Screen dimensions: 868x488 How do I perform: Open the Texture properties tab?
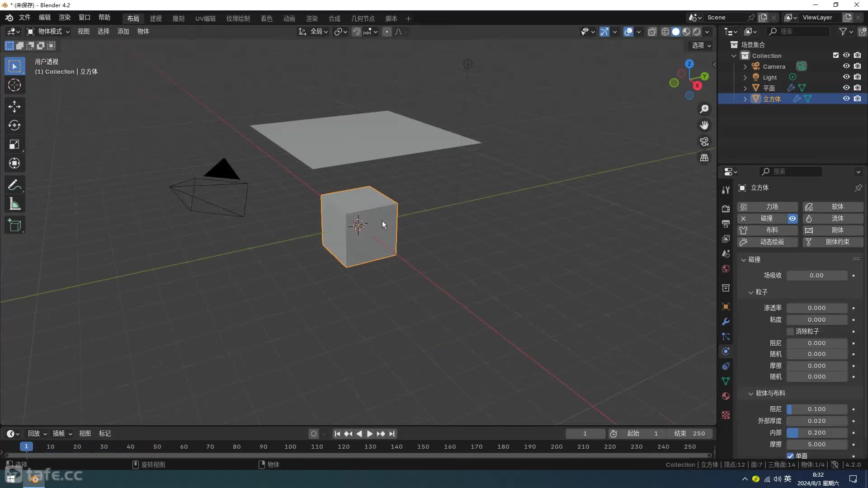pyautogui.click(x=726, y=415)
